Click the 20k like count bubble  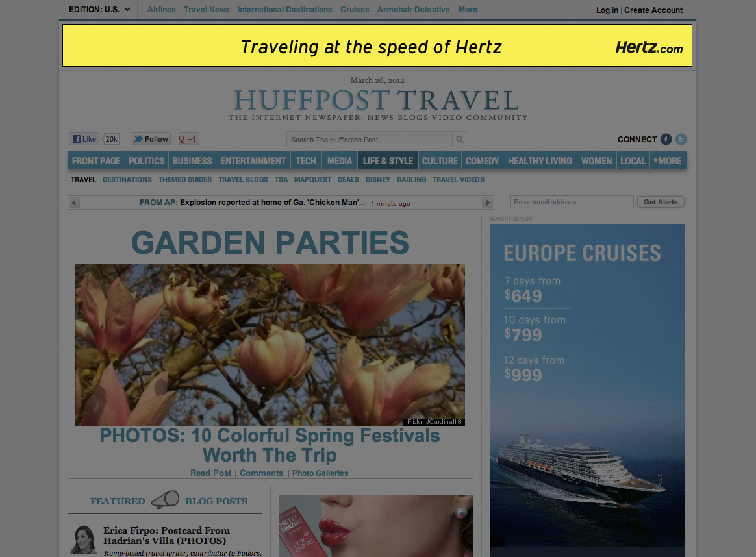point(111,139)
